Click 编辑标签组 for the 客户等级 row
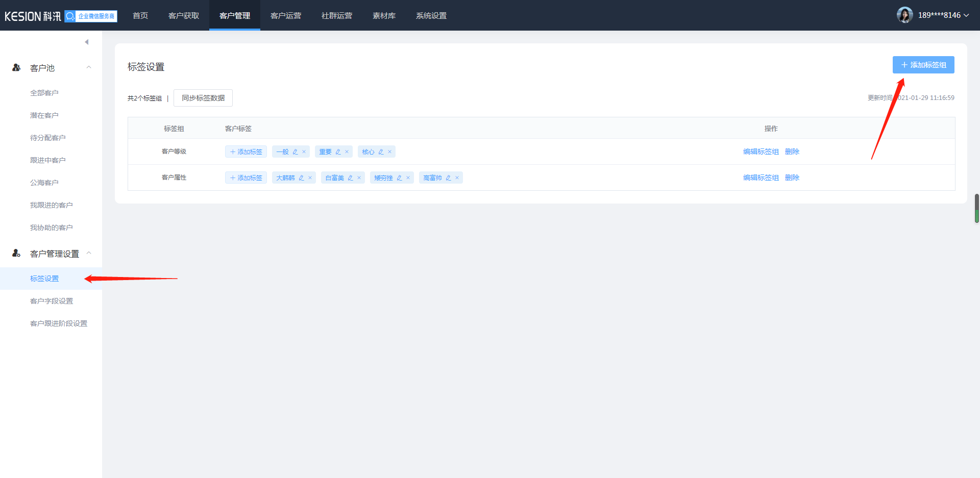The width and height of the screenshot is (980, 478). tap(761, 152)
